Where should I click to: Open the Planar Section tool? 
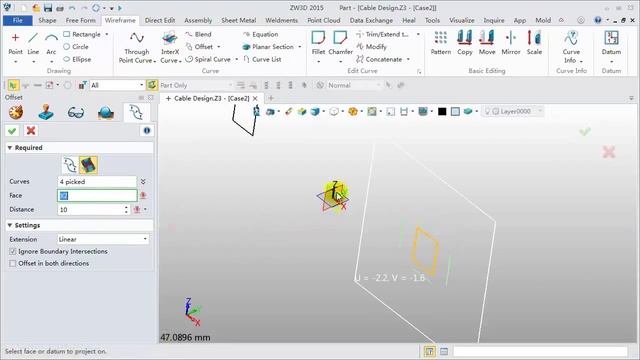[268, 47]
